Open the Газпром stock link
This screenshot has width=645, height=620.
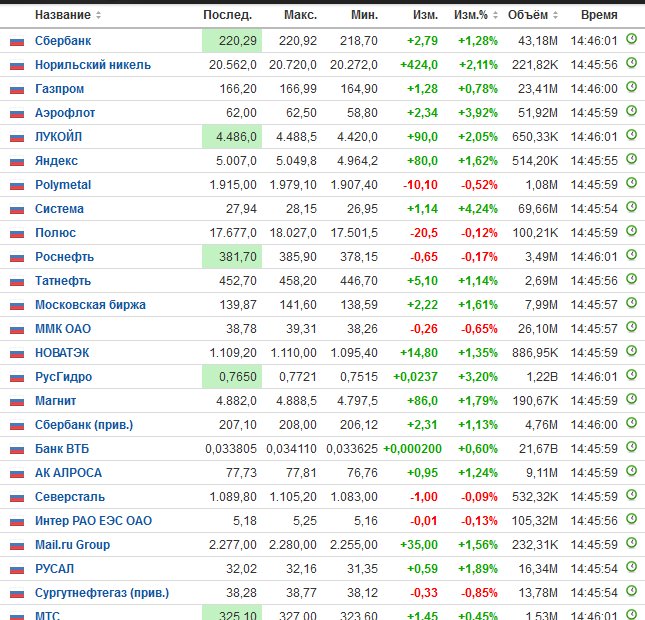coord(59,89)
